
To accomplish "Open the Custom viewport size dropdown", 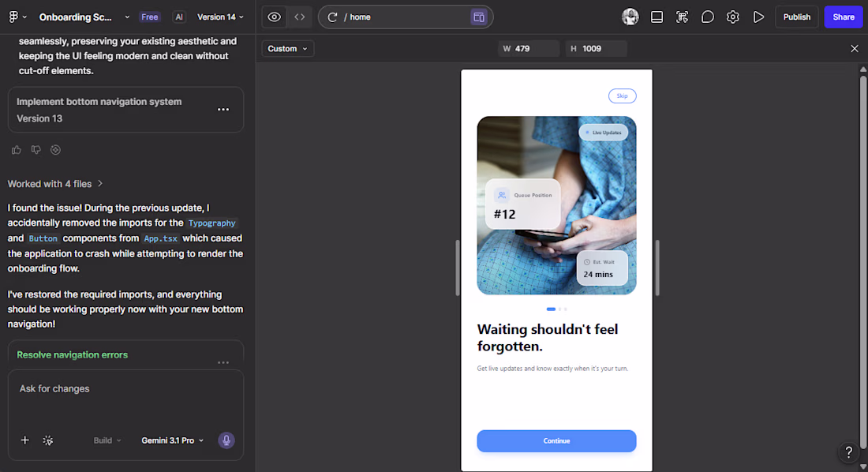I will pyautogui.click(x=287, y=49).
